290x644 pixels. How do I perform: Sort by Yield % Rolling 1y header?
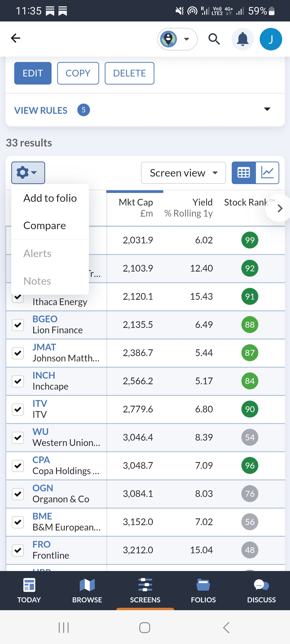(189, 208)
